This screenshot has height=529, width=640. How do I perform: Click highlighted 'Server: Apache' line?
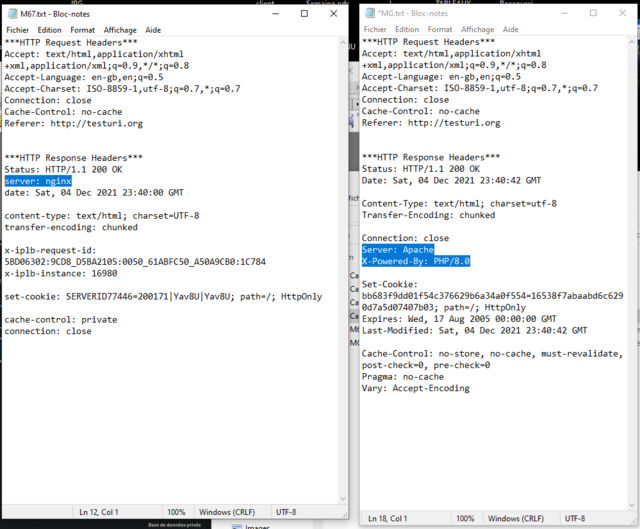(x=398, y=249)
